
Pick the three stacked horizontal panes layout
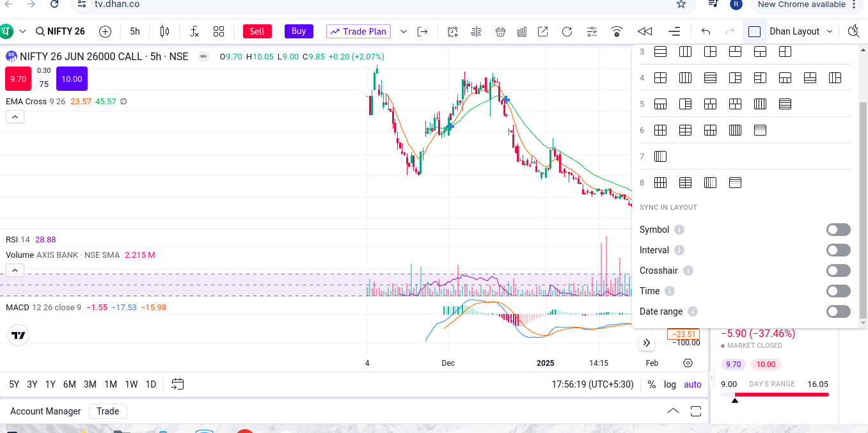(661, 51)
